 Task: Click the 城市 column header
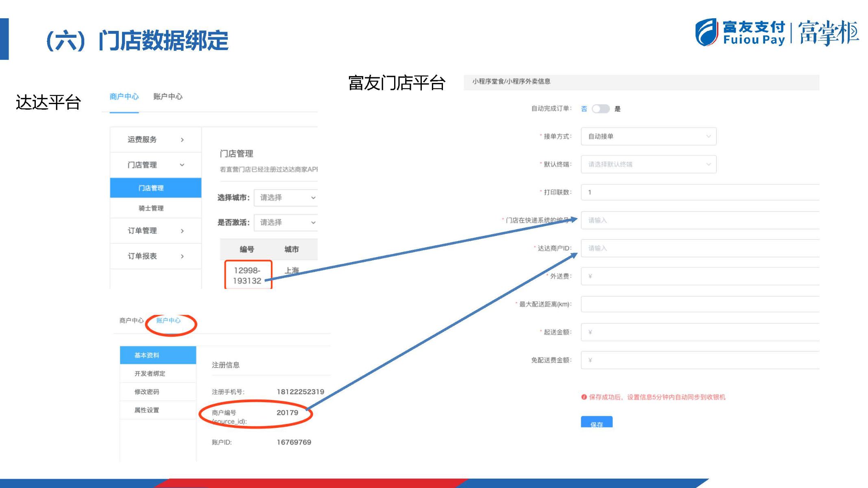point(291,249)
